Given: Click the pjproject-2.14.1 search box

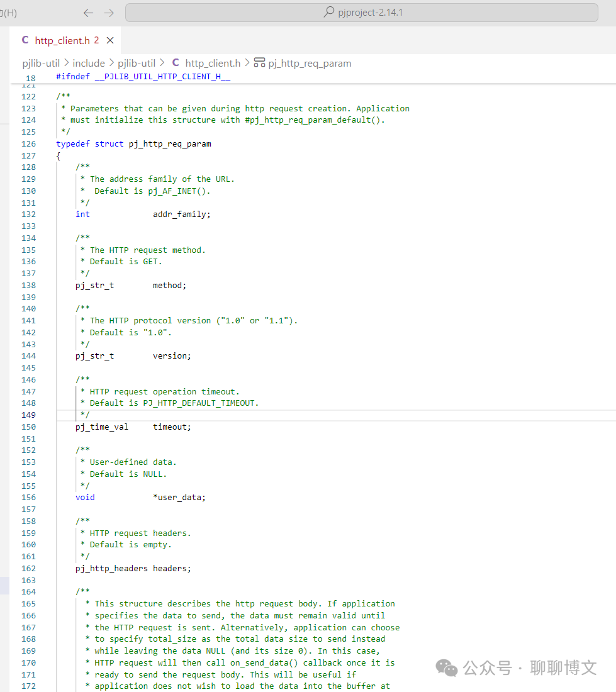Looking at the screenshot, I should (x=361, y=13).
